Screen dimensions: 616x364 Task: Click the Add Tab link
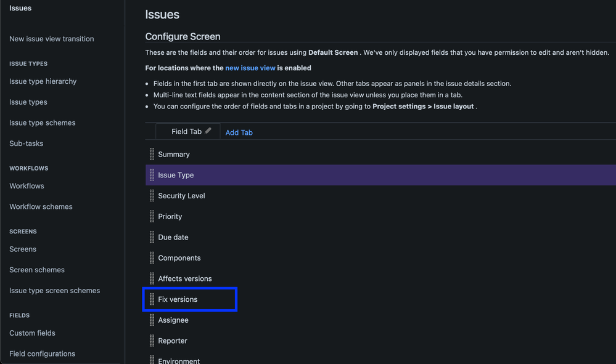pyautogui.click(x=239, y=132)
